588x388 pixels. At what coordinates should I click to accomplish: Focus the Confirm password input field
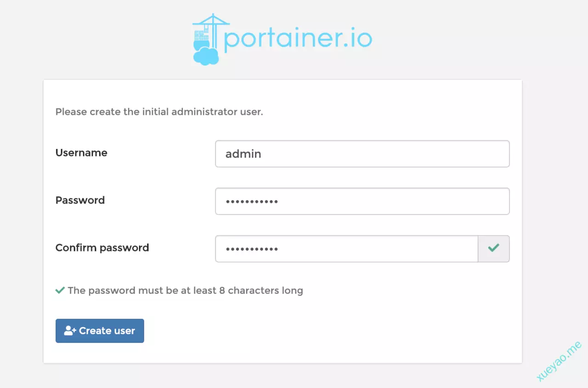point(347,248)
